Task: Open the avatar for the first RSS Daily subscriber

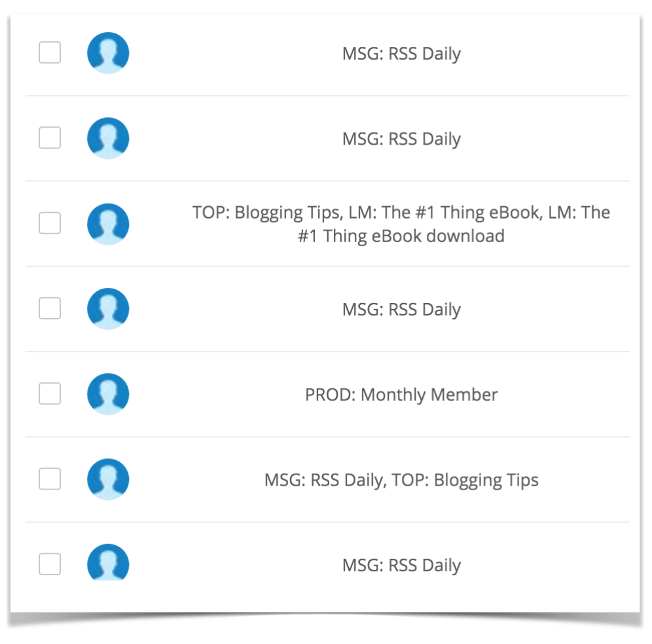Action: [x=108, y=52]
